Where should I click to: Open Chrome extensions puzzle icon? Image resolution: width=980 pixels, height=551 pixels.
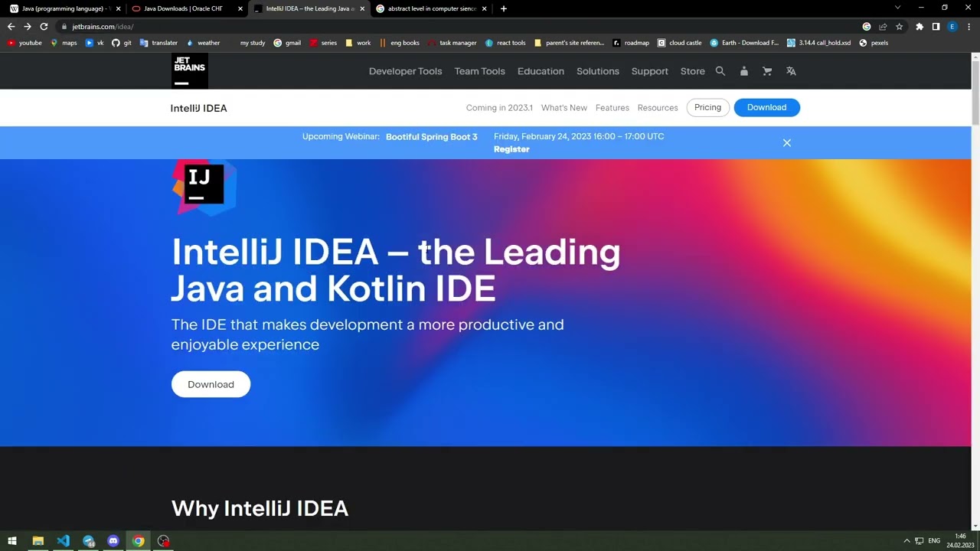point(919,27)
